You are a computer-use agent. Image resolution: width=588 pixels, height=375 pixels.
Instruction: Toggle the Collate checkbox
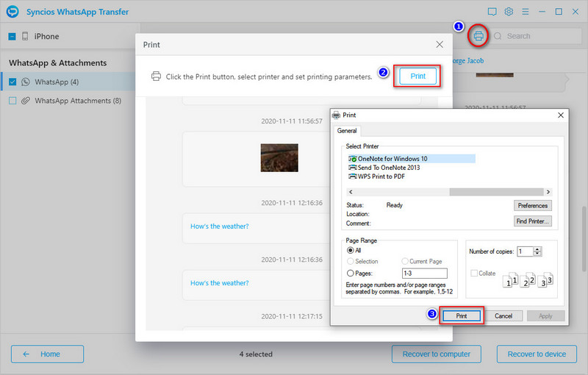(474, 273)
